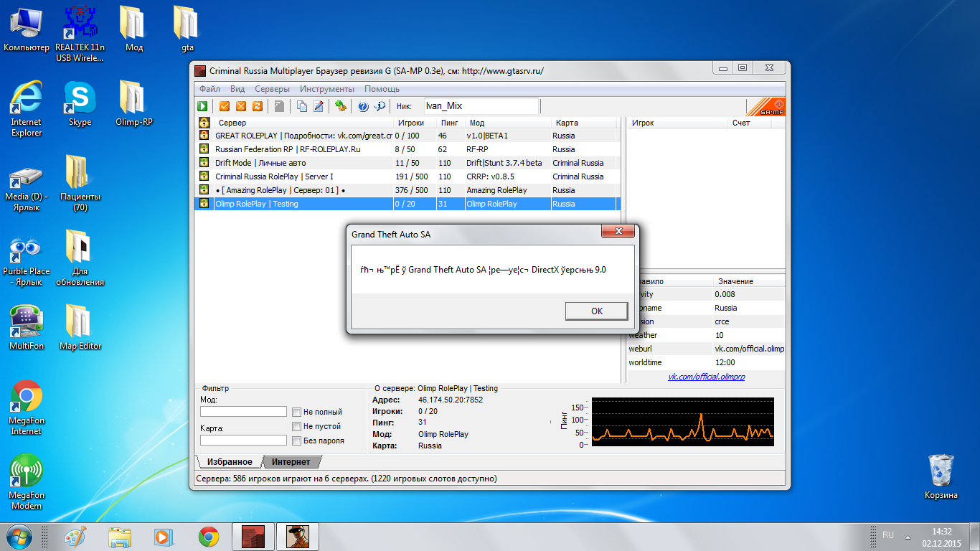
Task: Open the Помощь menu
Action: (382, 89)
